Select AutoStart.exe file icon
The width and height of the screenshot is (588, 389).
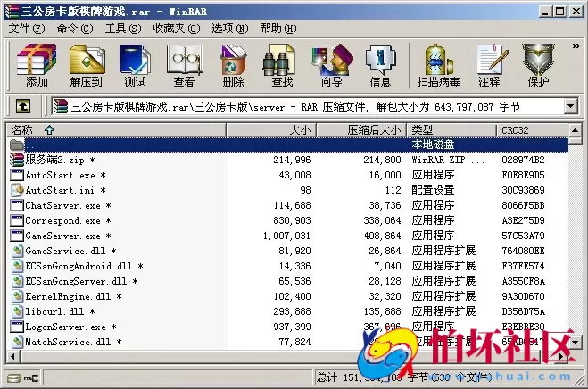click(17, 175)
